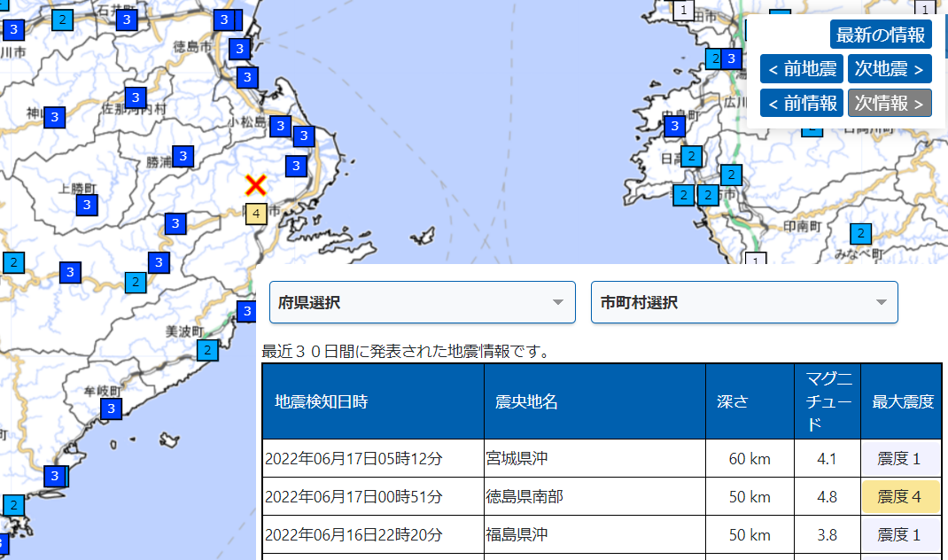Click the intensity 2 marker near みなべ町

point(859,234)
